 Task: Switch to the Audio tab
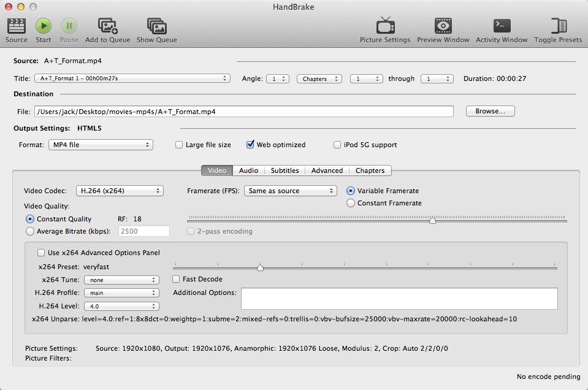(x=248, y=170)
